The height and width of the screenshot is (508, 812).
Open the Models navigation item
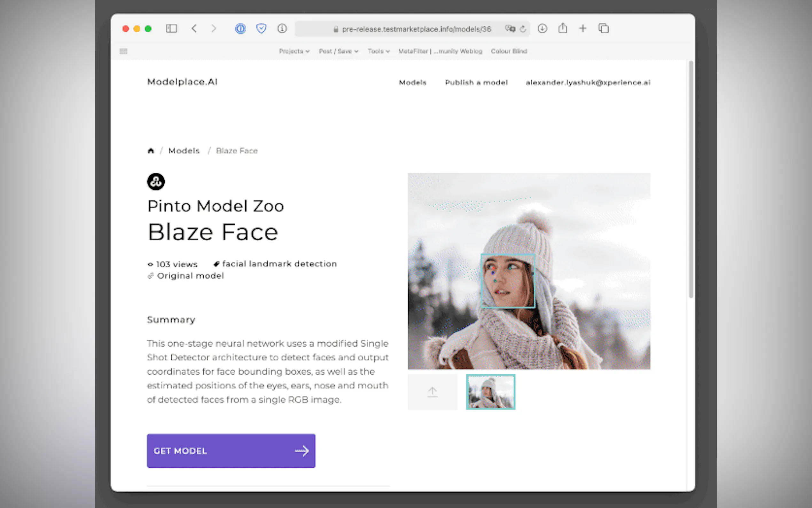coord(412,82)
